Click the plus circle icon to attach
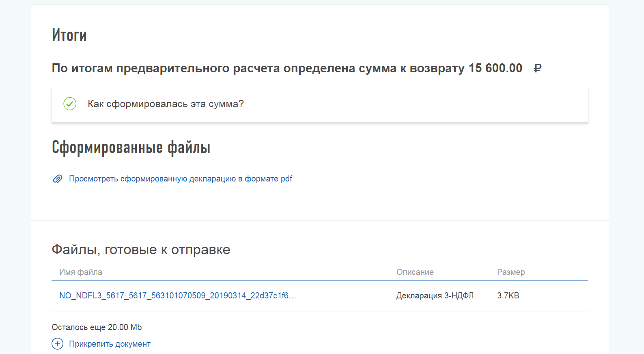The image size is (644, 354). tap(58, 344)
